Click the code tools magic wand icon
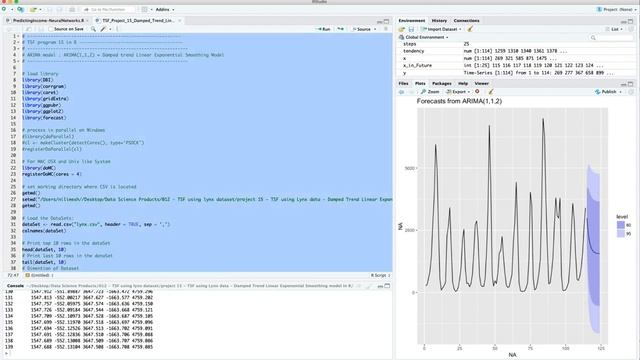The width and height of the screenshot is (640, 360). click(103, 29)
